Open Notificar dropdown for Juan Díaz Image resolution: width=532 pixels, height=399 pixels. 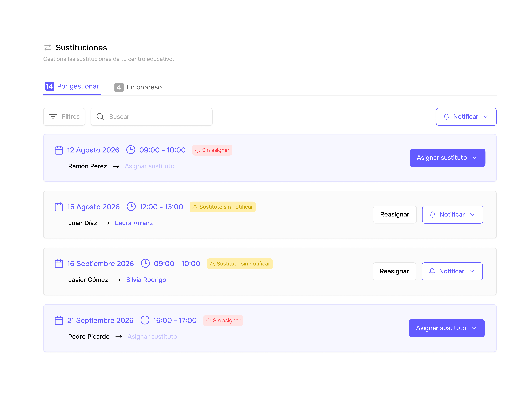click(x=452, y=215)
